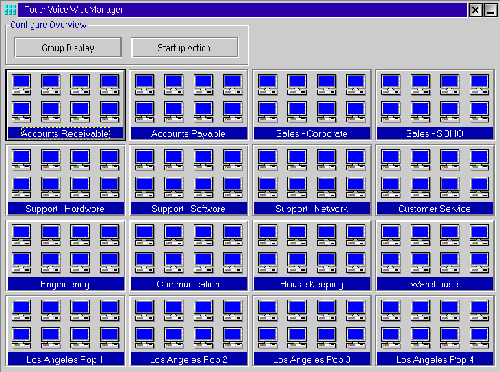The width and height of the screenshot is (500, 372).
Task: Click last top-row computer in Sales - SOHO group
Action: pyautogui.click(x=479, y=85)
